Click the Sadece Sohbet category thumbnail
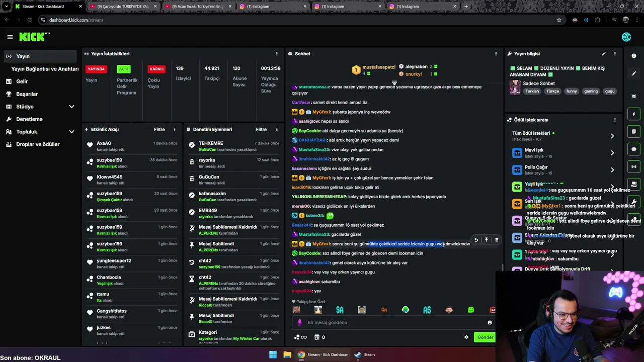This screenshot has width=644, height=362. point(515,87)
